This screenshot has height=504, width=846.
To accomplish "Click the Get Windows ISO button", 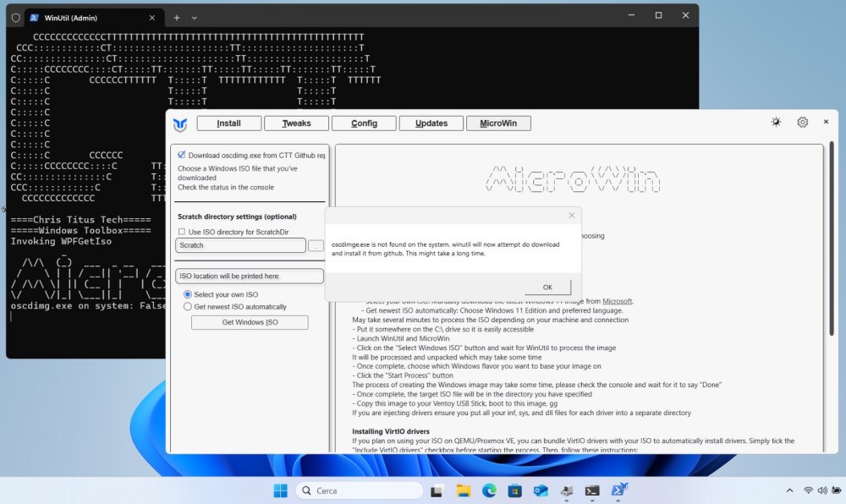I will pos(250,322).
